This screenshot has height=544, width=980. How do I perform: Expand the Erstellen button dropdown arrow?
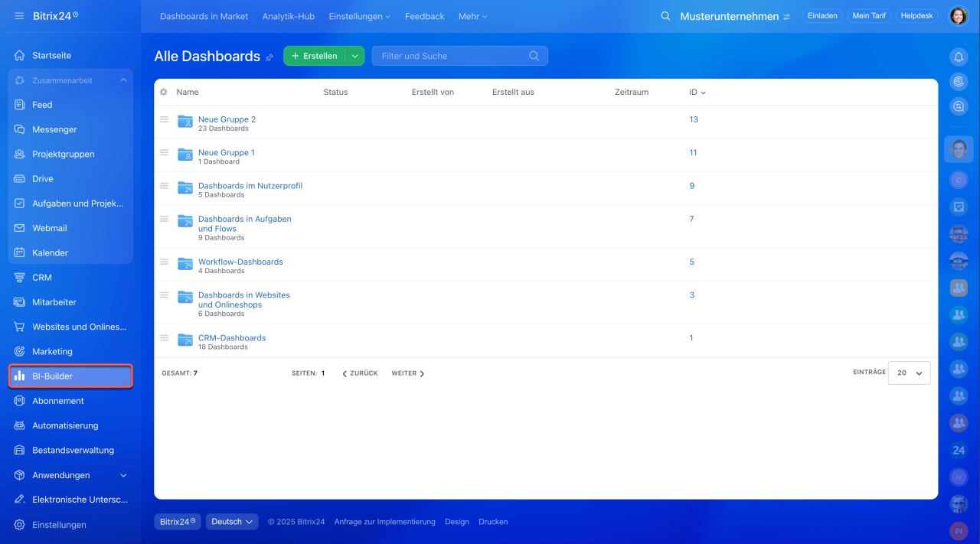(x=354, y=56)
